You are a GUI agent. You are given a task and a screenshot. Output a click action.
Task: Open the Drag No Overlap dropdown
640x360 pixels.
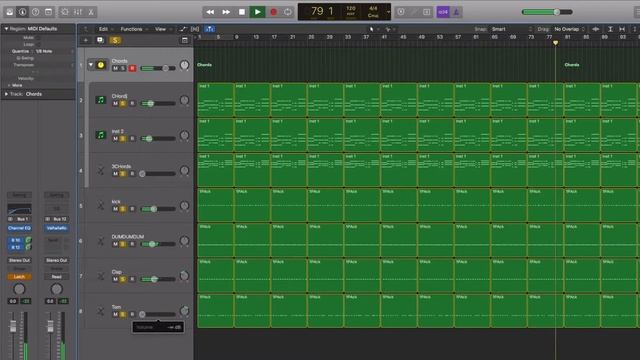tap(570, 29)
